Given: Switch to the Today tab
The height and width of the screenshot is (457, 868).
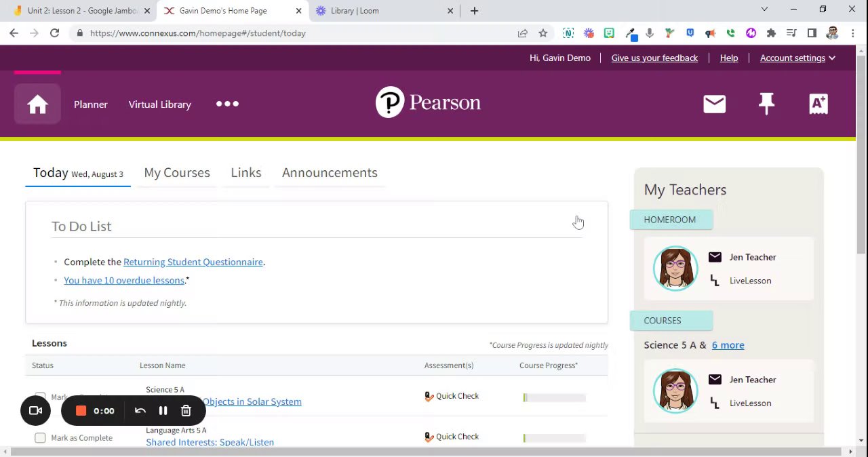Looking at the screenshot, I should [78, 173].
